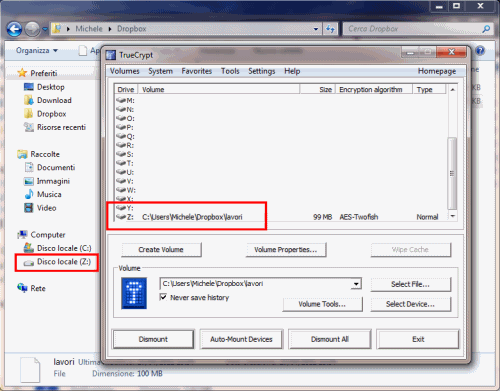The height and width of the screenshot is (391, 500).
Task: Toggle the Never save history checkbox
Action: (x=163, y=297)
